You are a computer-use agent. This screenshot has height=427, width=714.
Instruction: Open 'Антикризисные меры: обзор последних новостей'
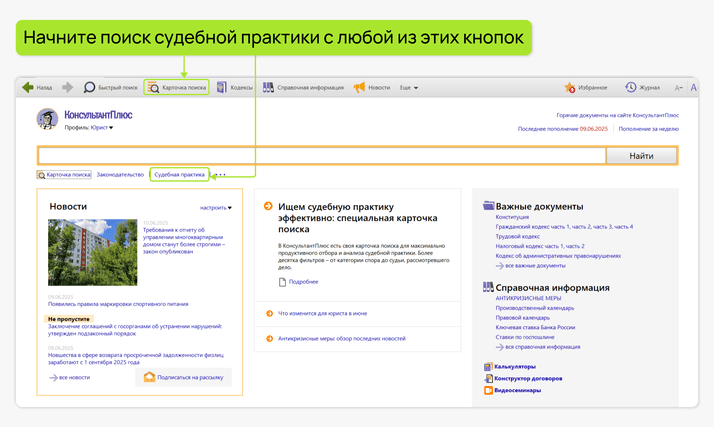click(342, 338)
